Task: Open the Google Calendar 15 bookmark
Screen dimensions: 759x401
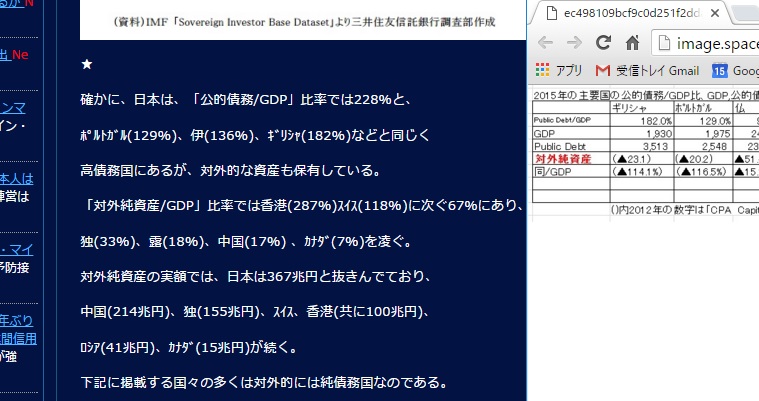Action: tap(735, 71)
